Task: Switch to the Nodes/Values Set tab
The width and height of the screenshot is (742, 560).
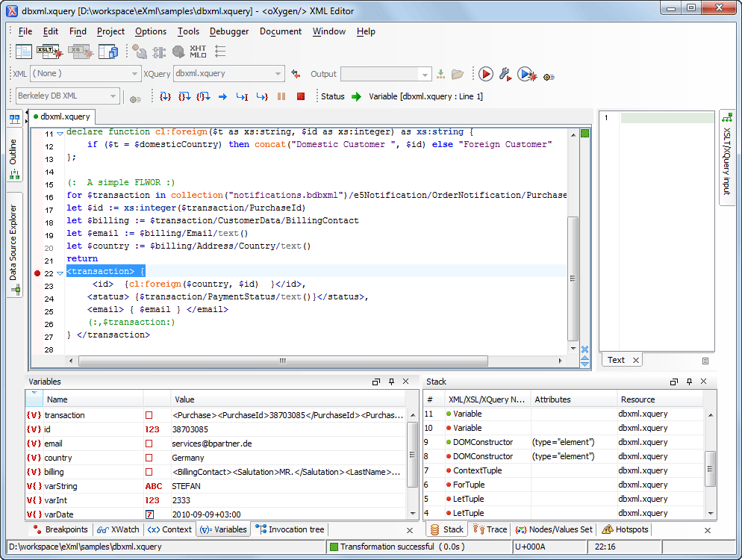Action: coord(554,529)
